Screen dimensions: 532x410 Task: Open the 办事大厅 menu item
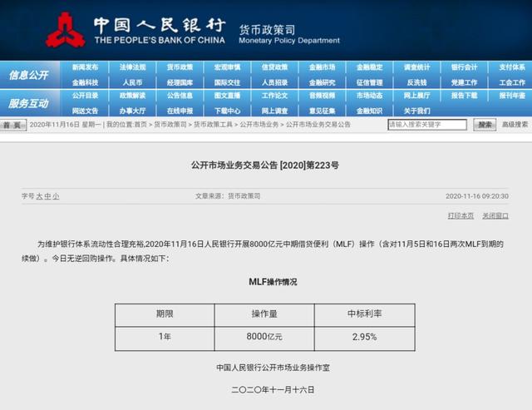pyautogui.click(x=132, y=111)
